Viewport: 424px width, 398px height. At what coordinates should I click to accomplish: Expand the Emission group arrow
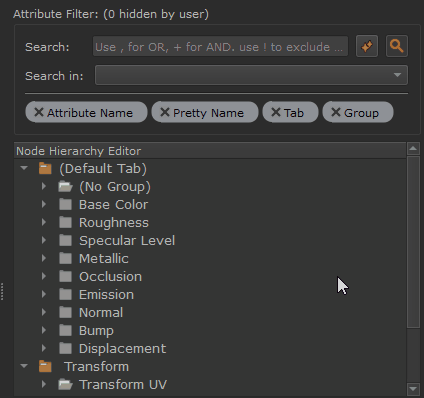(x=44, y=294)
